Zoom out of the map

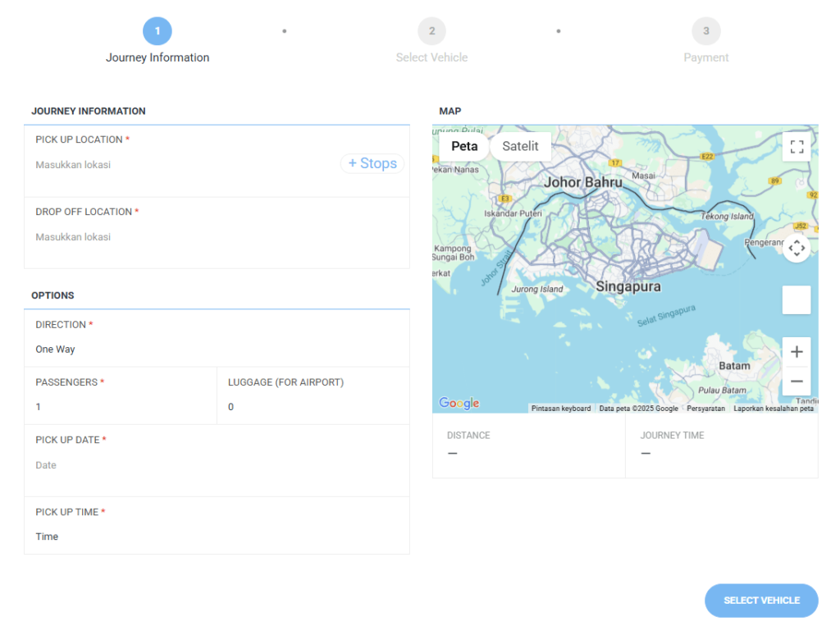pos(797,381)
